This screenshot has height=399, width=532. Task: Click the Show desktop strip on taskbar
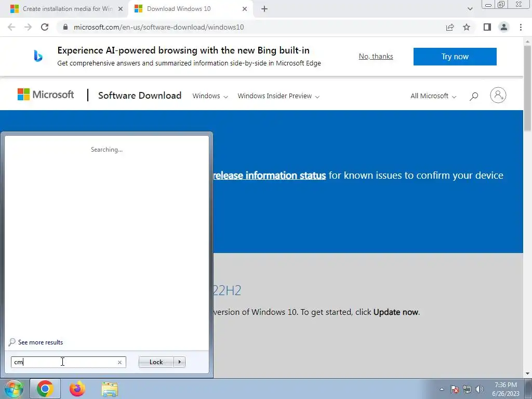pyautogui.click(x=528, y=389)
